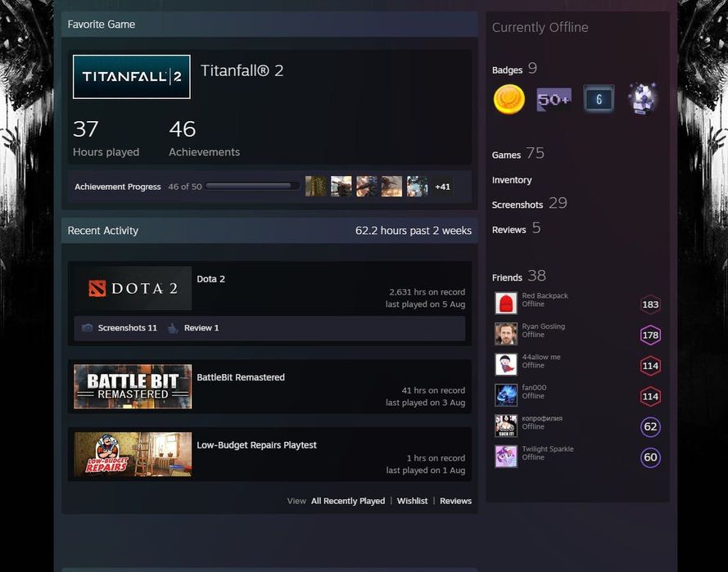This screenshot has height=572, width=728.
Task: Click the thumbs-up icon beside Review 1
Action: coord(172,328)
